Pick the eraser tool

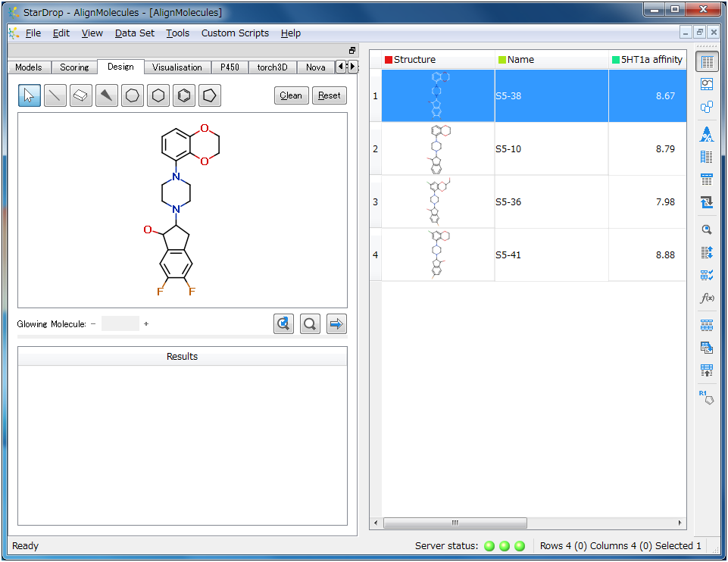pyautogui.click(x=81, y=95)
